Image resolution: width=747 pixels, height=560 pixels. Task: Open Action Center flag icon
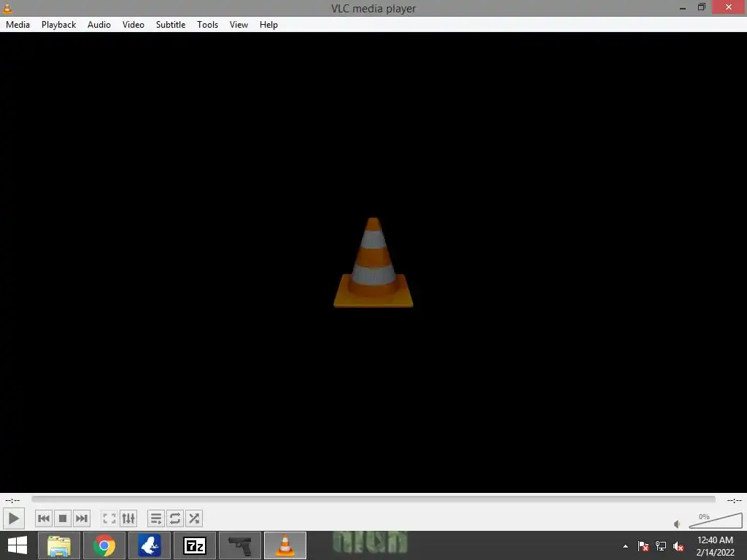coord(643,546)
